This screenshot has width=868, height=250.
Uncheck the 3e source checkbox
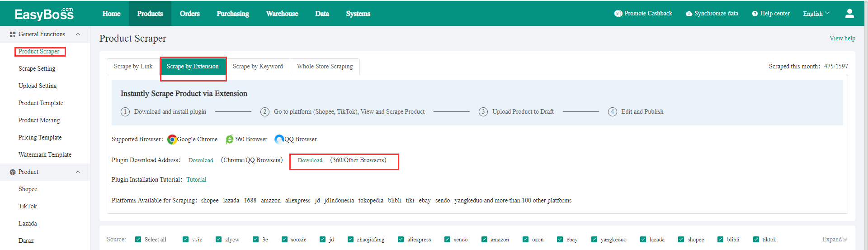256,240
